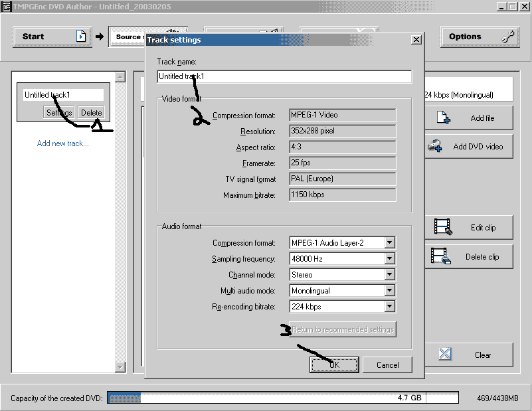Viewport: 532px width, 411px height.
Task: Click the Add DVD video disc icon
Action: coord(434,146)
